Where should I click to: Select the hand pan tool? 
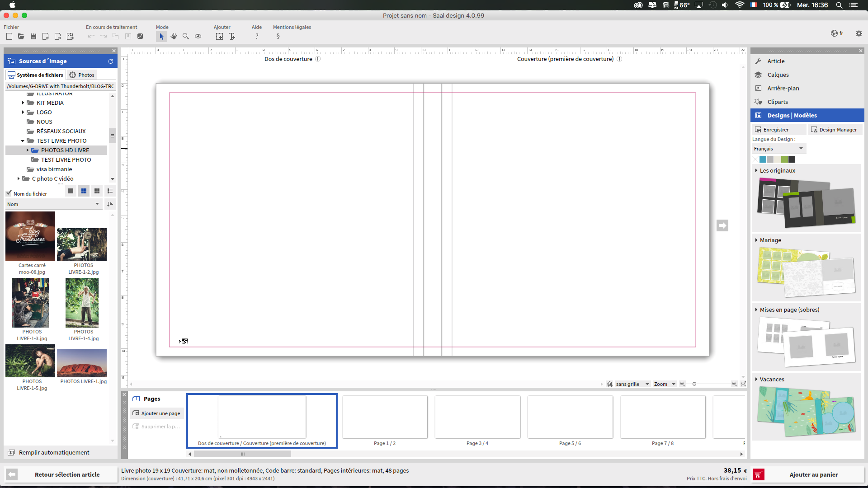[x=174, y=37]
